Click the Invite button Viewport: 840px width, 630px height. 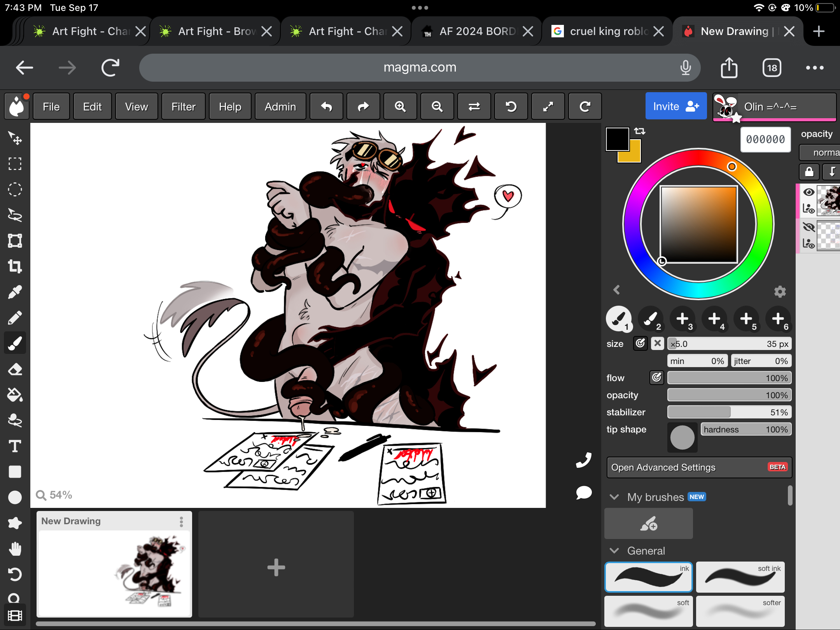[675, 107]
